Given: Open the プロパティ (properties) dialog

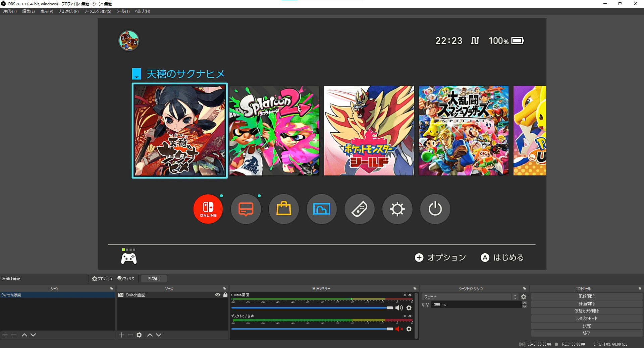Looking at the screenshot, I should 102,278.
